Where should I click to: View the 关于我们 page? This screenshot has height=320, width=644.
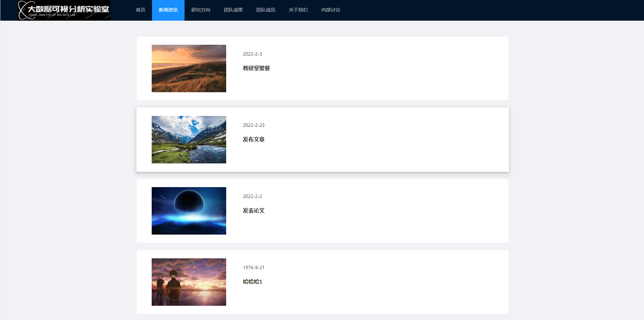[298, 10]
